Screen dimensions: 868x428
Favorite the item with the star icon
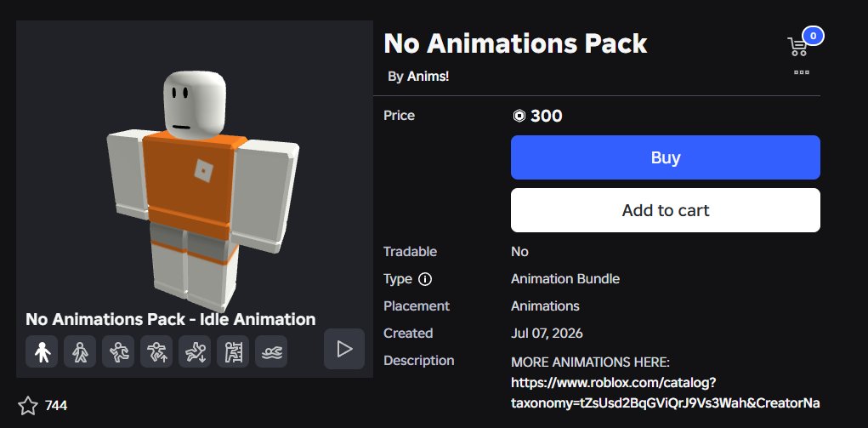(28, 406)
